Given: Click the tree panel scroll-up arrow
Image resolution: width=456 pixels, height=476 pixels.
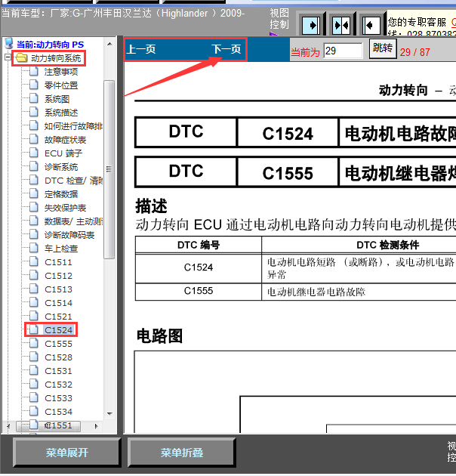Looking at the screenshot, I should tap(109, 45).
